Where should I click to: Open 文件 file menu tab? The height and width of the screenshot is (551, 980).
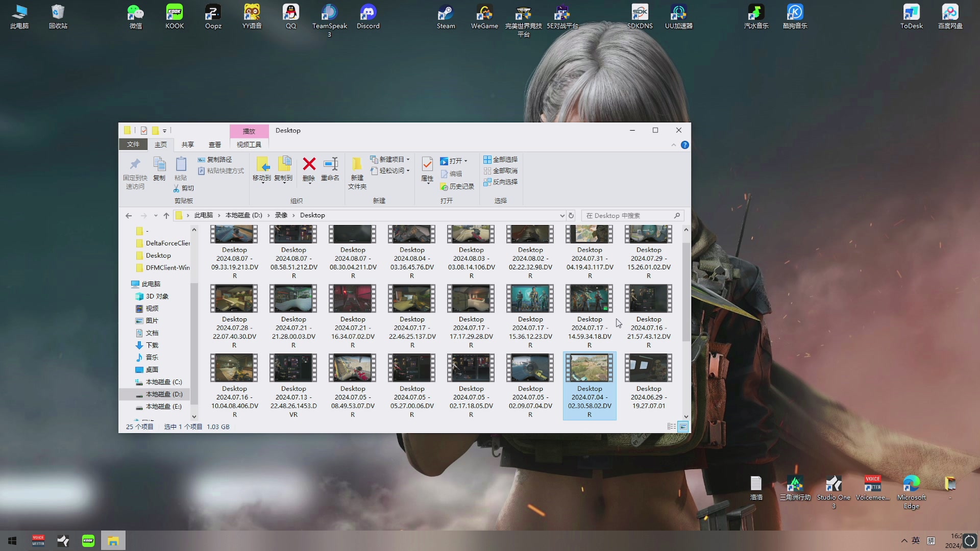133,144
